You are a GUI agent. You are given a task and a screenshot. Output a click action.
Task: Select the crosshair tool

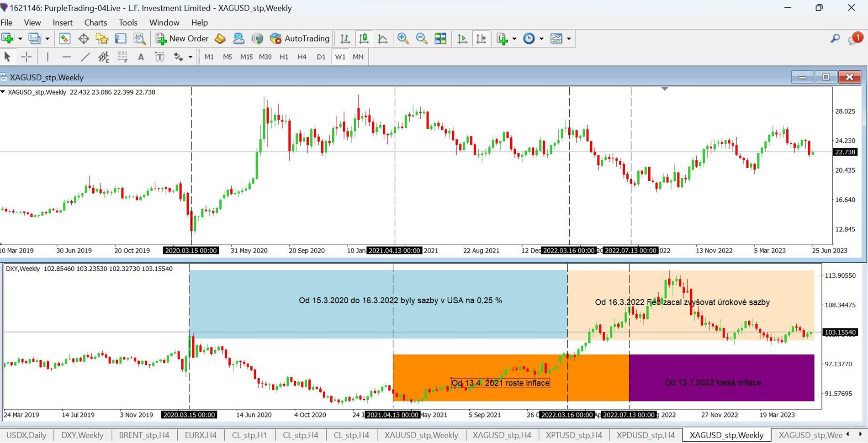(26, 57)
